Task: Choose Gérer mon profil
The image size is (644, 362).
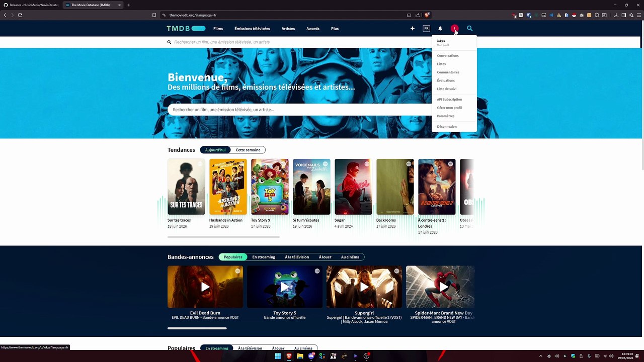Action: pos(449,108)
